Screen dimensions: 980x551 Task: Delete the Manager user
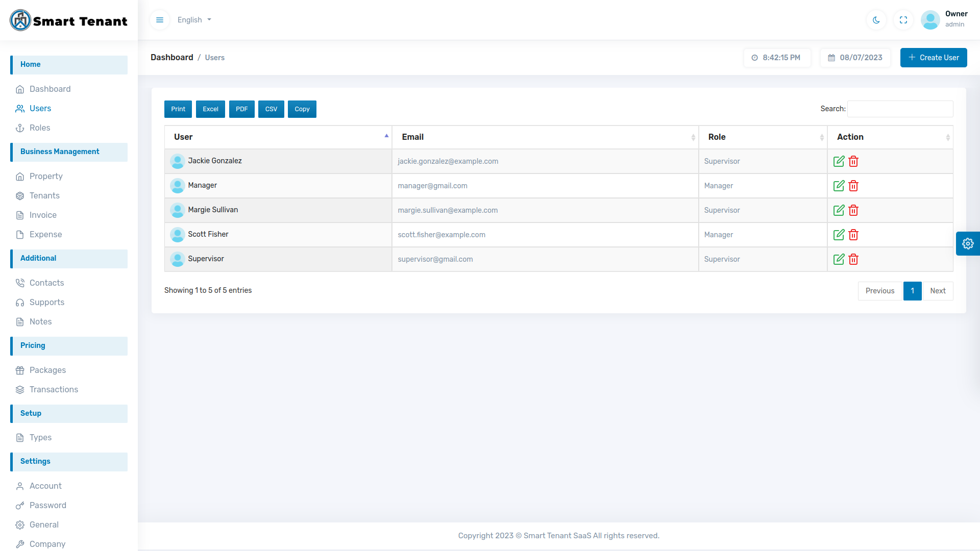[853, 186]
